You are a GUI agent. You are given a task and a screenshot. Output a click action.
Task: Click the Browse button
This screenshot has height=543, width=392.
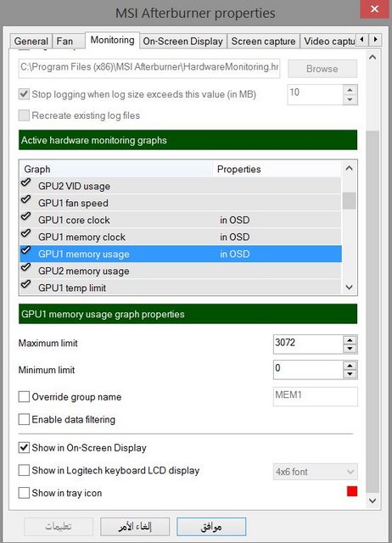(322, 69)
